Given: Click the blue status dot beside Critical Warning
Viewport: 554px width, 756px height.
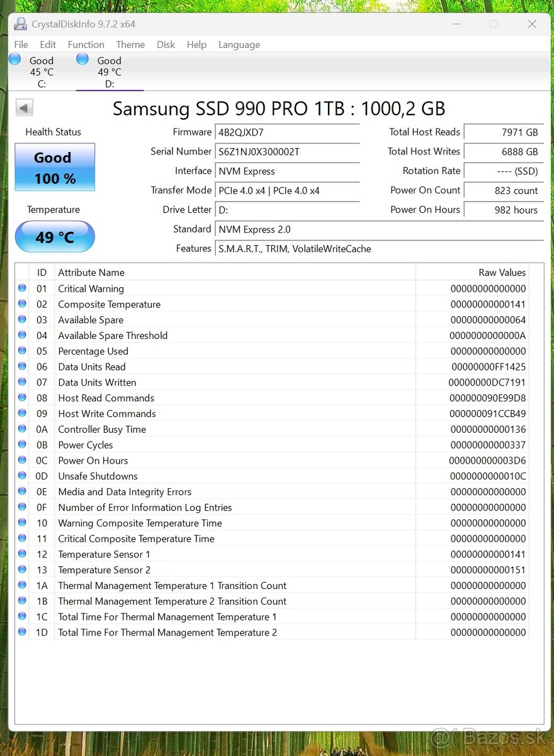Looking at the screenshot, I should tap(22, 288).
